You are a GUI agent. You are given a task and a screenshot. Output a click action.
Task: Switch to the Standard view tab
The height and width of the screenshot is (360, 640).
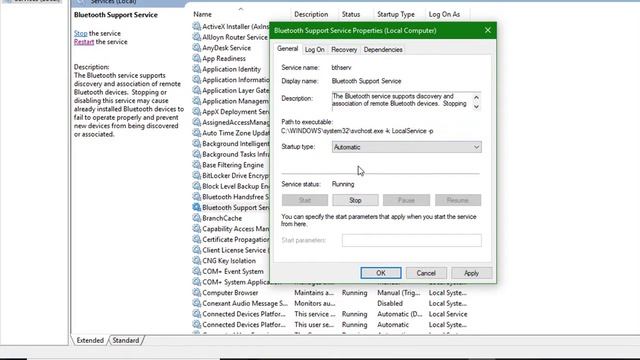click(126, 340)
